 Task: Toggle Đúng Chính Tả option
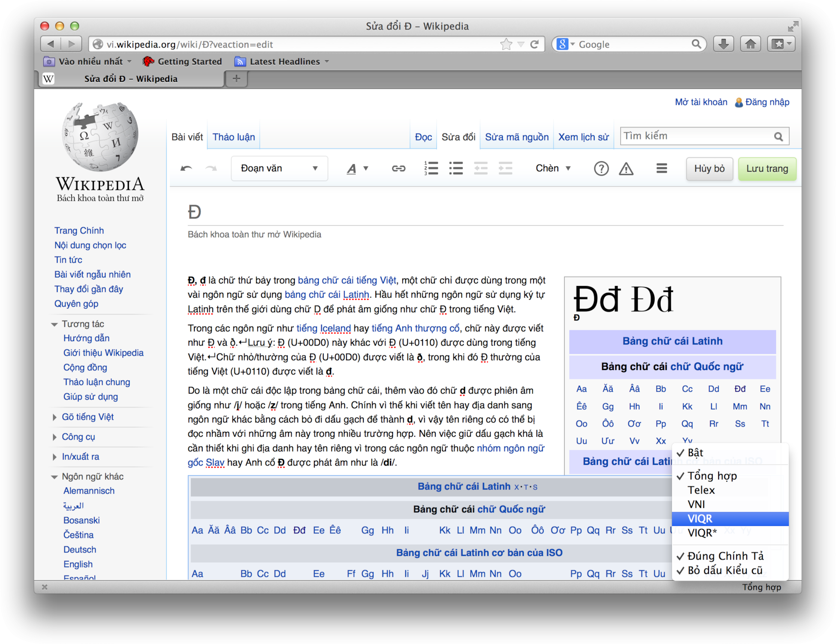click(x=730, y=556)
